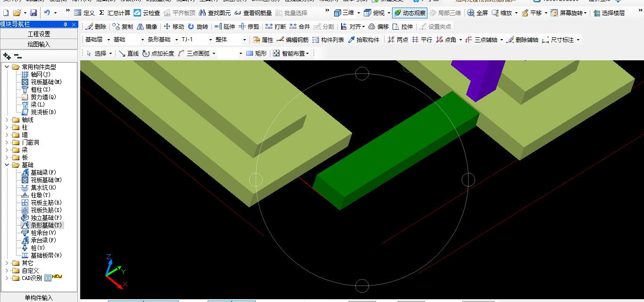Switch to the 单构件输入 panel

(39, 298)
